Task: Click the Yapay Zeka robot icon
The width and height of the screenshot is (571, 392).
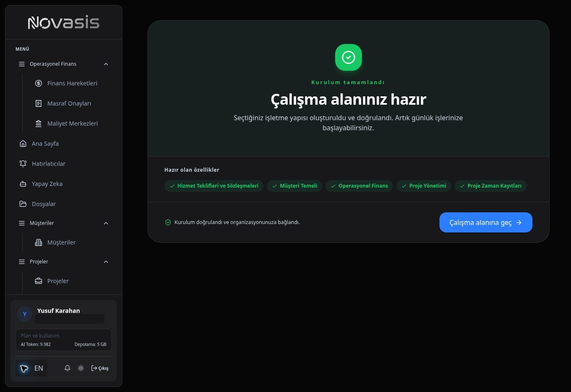Action: (23, 184)
